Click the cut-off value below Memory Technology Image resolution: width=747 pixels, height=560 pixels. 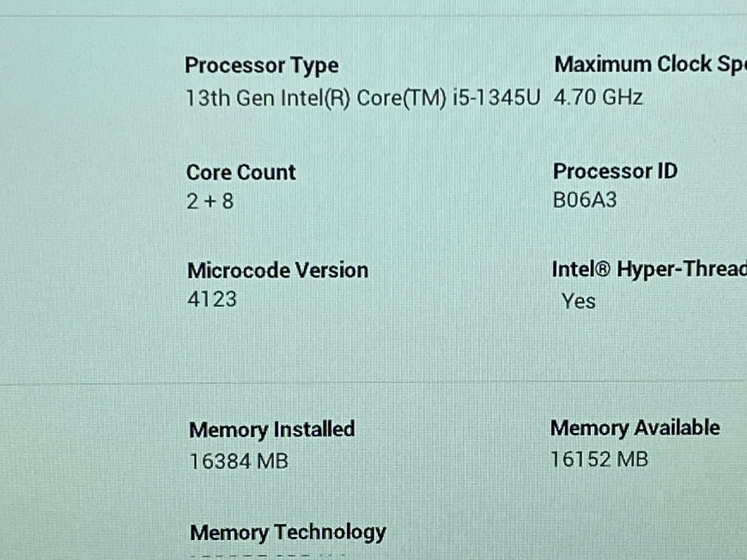click(268, 556)
